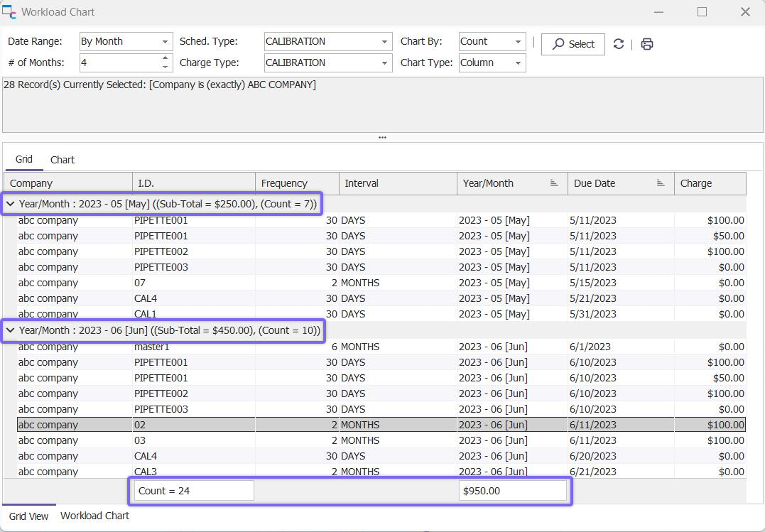The image size is (765, 532).
Task: Increase the number of months stepper
Action: click(166, 58)
